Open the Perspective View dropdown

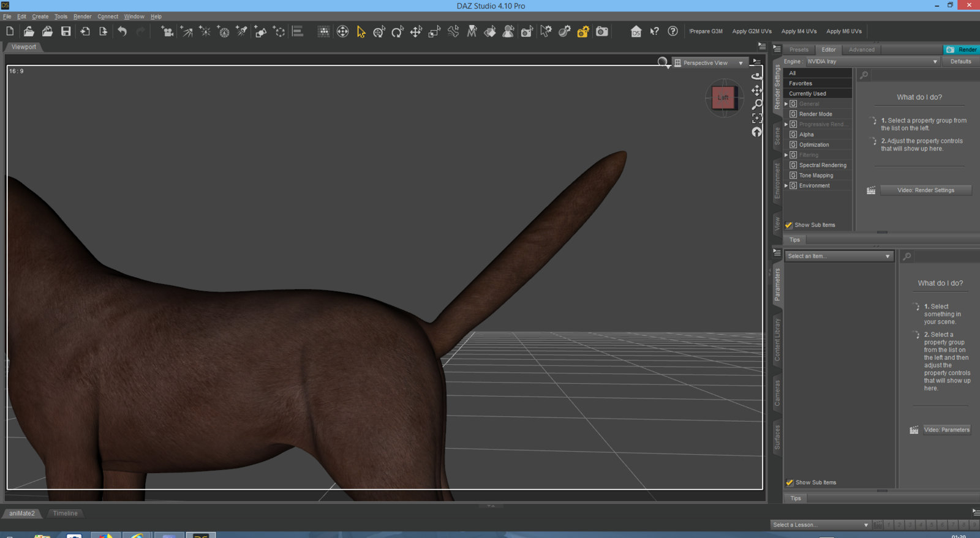tap(710, 63)
